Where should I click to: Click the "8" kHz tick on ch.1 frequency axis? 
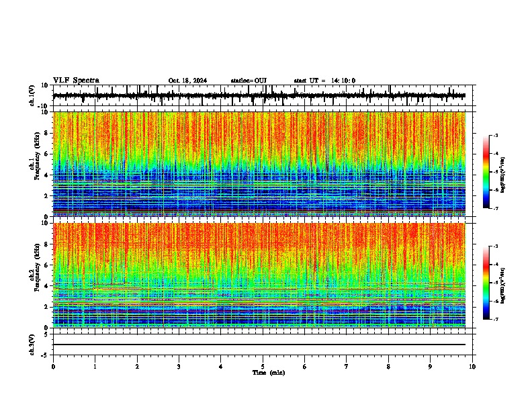click(x=47, y=133)
